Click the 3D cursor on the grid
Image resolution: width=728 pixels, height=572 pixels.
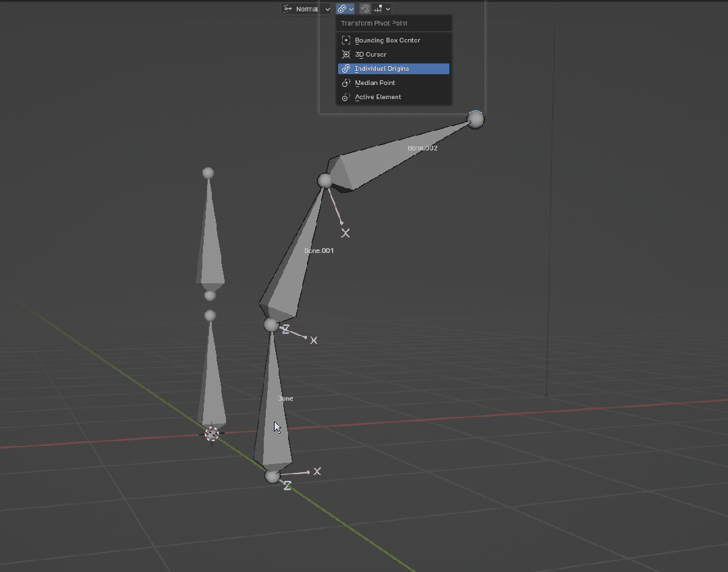(x=212, y=434)
